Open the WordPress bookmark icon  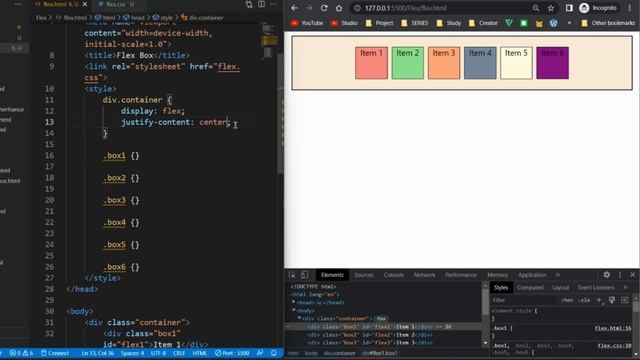click(x=553, y=23)
